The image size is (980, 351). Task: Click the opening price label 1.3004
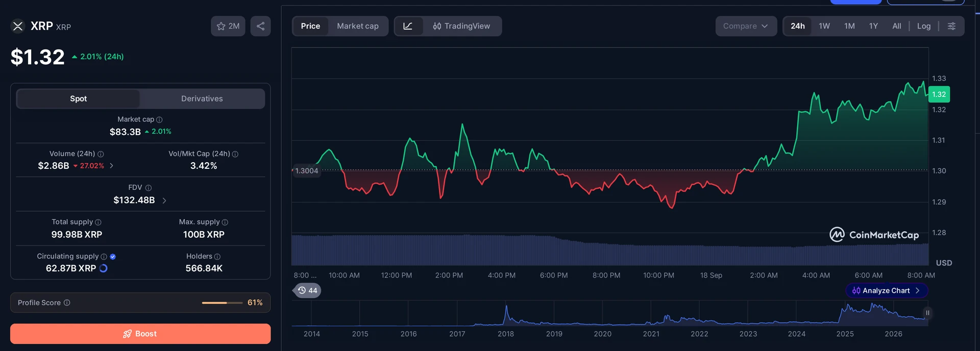306,171
